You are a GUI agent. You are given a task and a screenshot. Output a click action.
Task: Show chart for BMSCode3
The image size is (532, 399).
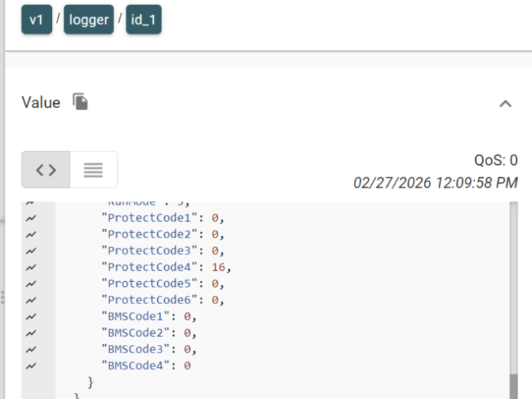click(x=31, y=349)
